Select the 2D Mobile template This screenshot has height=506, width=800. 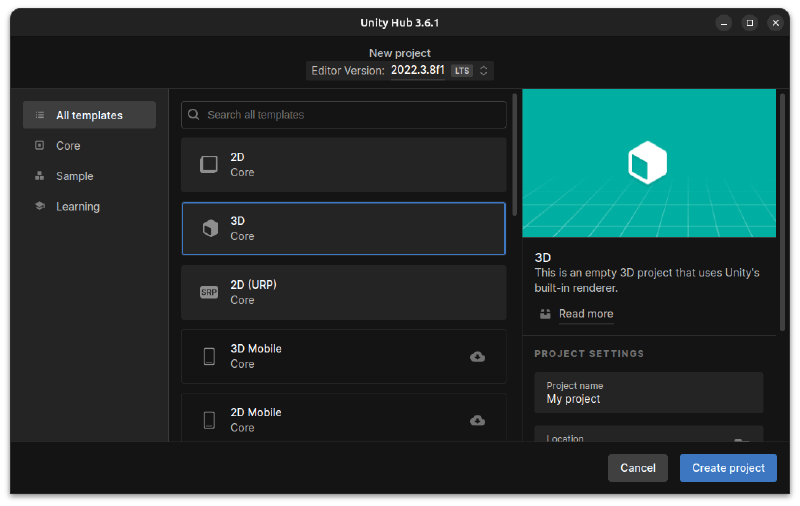click(343, 418)
